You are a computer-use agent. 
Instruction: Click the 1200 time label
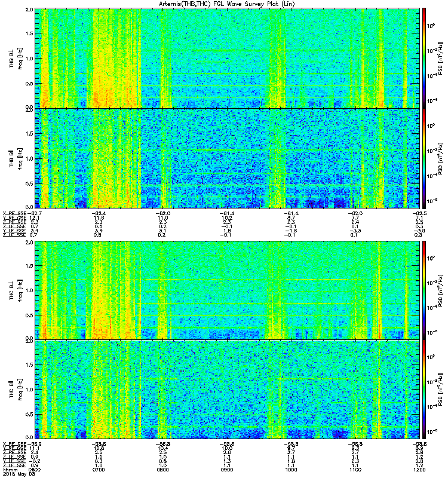[419, 470]
